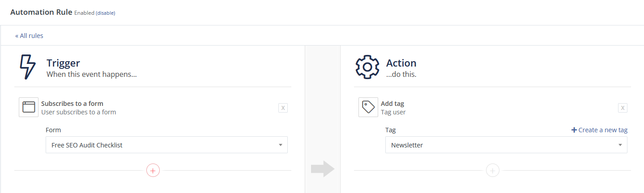The image size is (644, 193).
Task: Open the Form dropdown showing Free SEO Audit Checklist
Action: click(166, 145)
